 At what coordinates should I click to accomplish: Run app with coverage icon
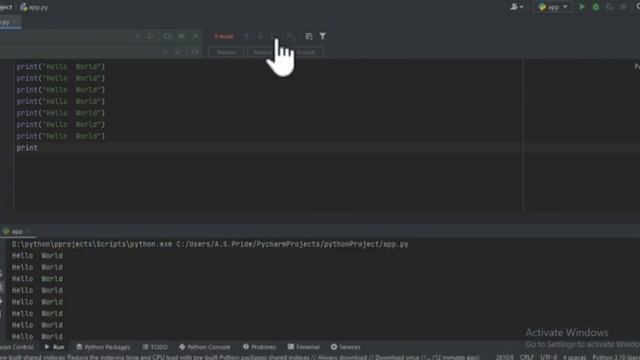[x=609, y=7]
